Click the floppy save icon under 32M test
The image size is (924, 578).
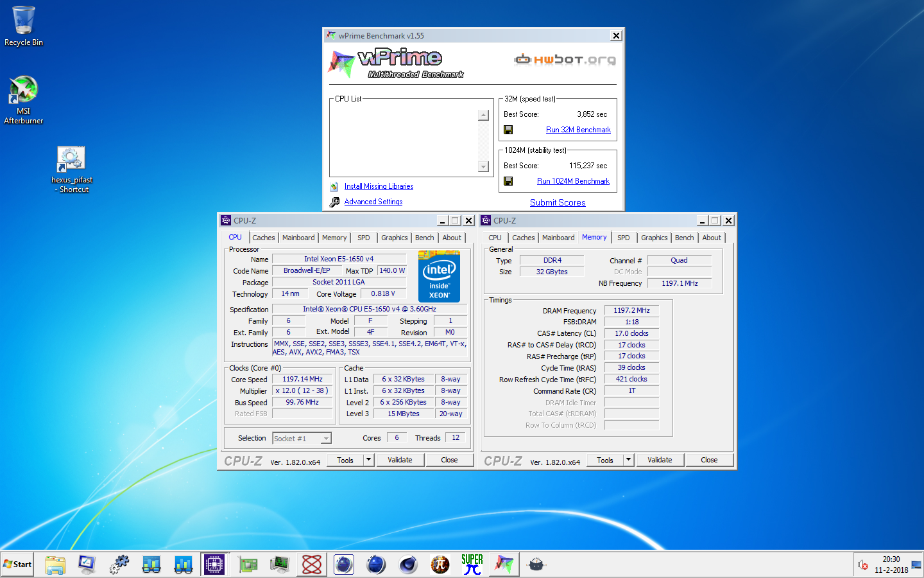pos(508,130)
